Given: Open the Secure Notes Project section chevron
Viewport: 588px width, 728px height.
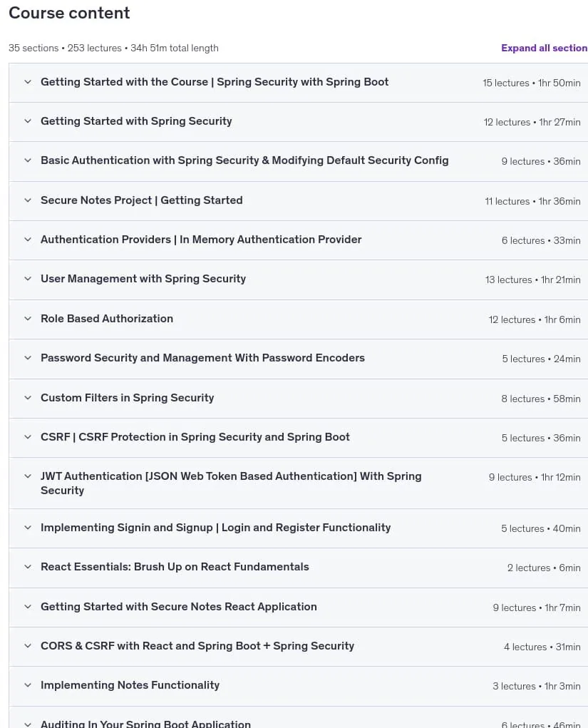Looking at the screenshot, I should click(28, 200).
